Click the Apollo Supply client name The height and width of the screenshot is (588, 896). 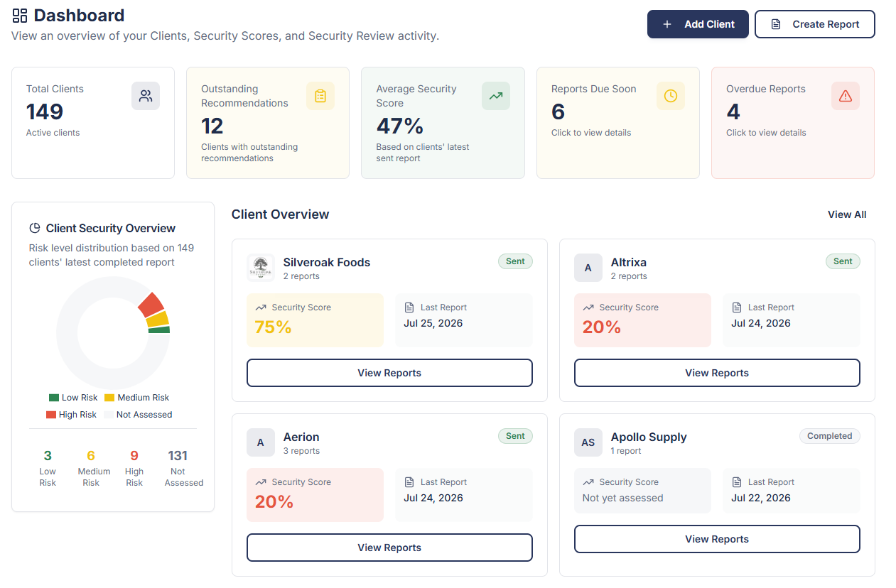click(x=649, y=437)
